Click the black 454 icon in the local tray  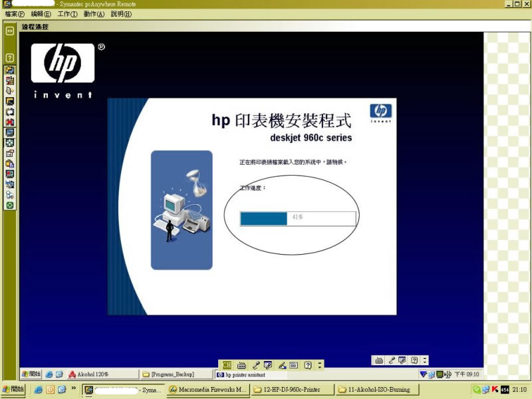pos(505,390)
